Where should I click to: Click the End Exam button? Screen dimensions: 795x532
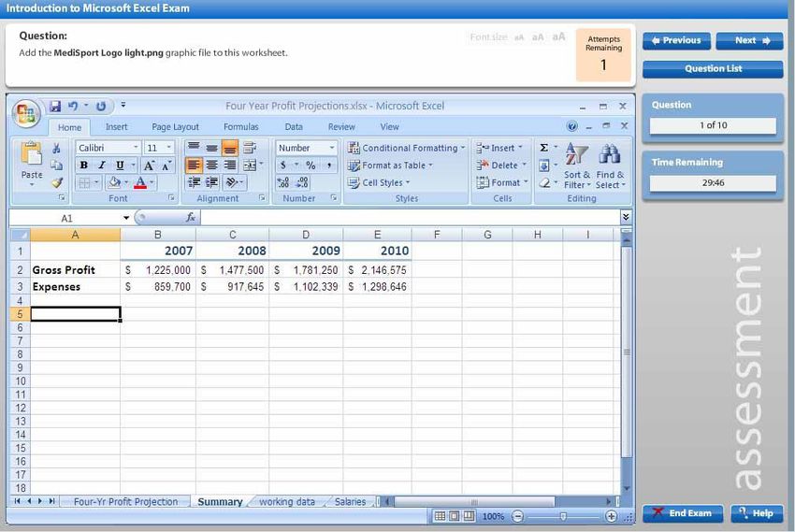click(684, 513)
